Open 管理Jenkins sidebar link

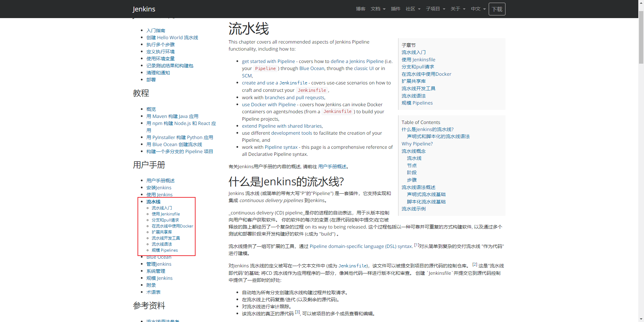159,264
